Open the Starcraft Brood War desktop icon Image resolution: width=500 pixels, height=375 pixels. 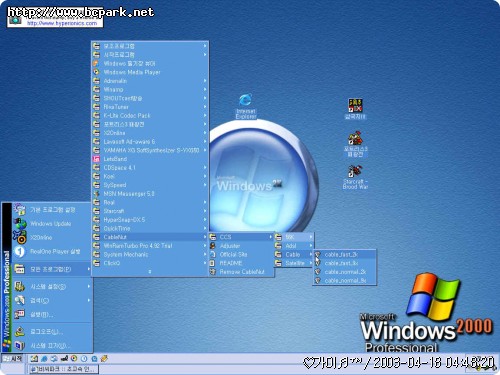click(x=355, y=177)
